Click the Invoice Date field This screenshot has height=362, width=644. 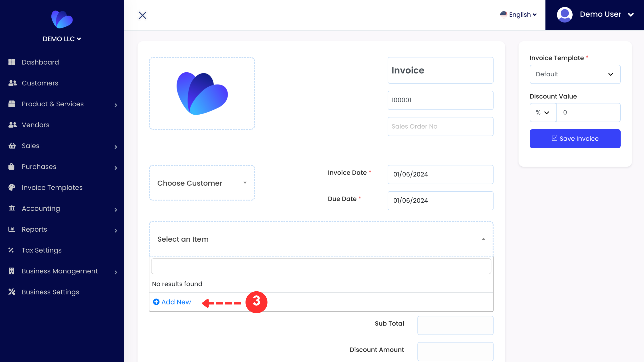(x=440, y=174)
